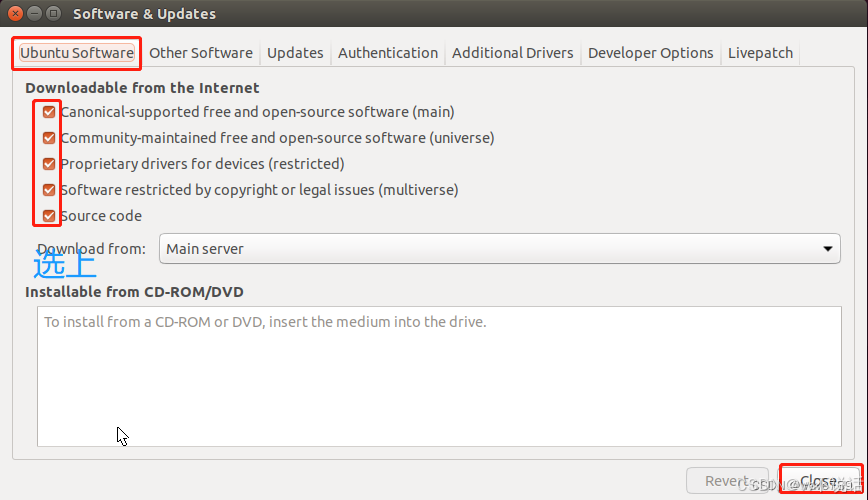This screenshot has height=500, width=868.
Task: Toggle the Source code checkbox
Action: pyautogui.click(x=49, y=216)
